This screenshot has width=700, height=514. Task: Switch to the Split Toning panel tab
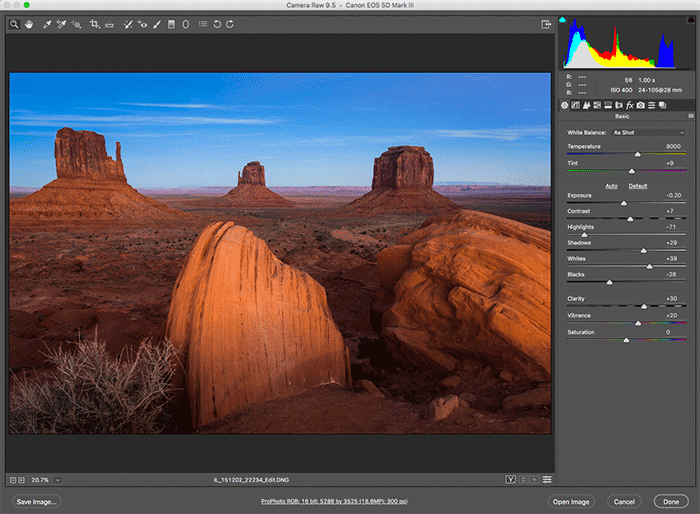tap(608, 105)
